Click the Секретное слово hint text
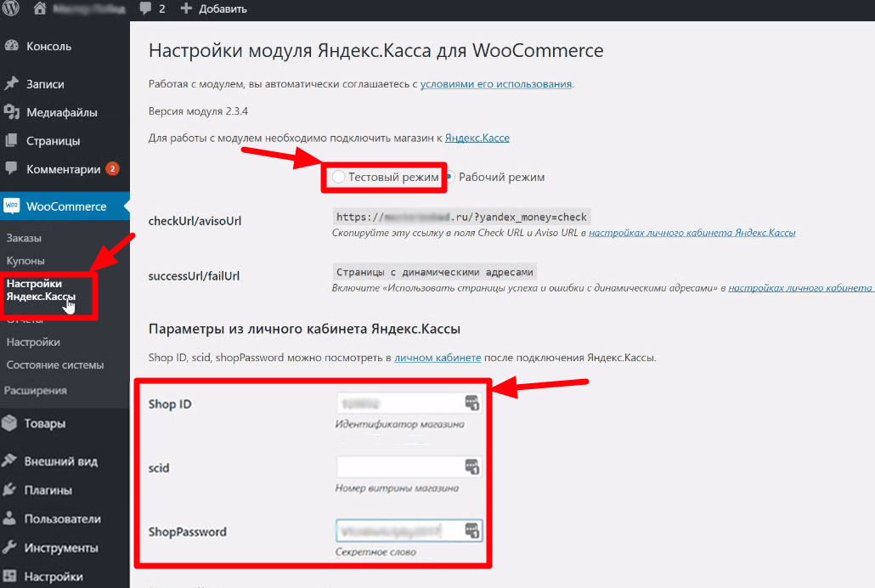 pos(375,551)
